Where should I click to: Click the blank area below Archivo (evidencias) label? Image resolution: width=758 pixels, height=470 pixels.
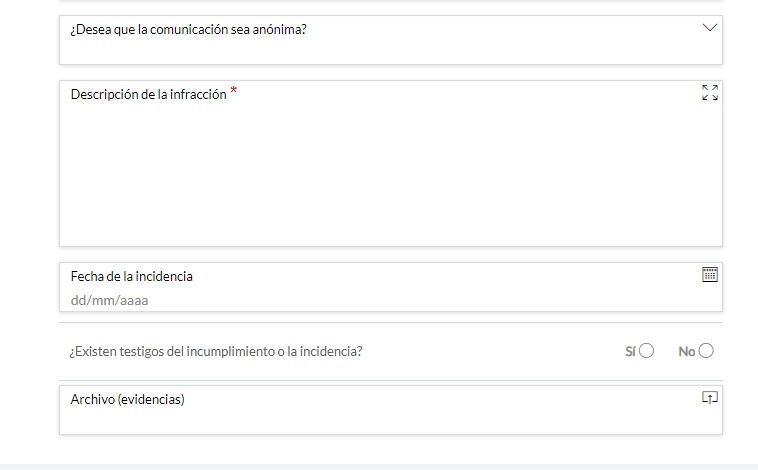(382, 420)
